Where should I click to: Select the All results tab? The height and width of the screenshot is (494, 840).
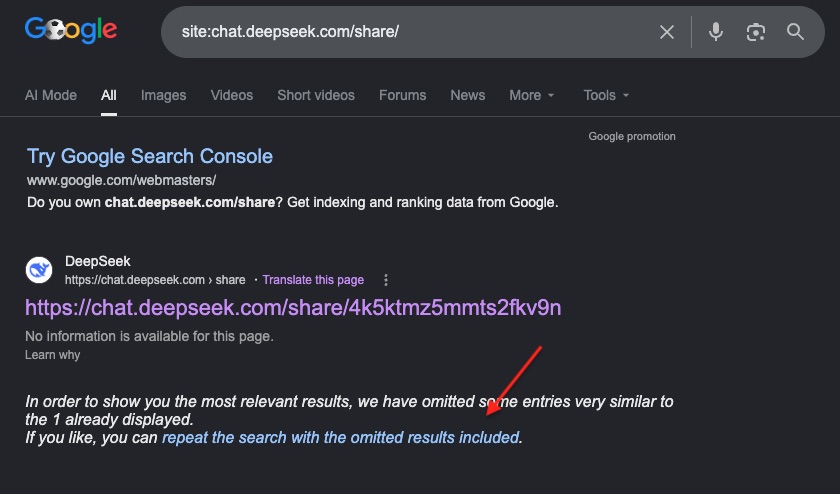coord(109,95)
